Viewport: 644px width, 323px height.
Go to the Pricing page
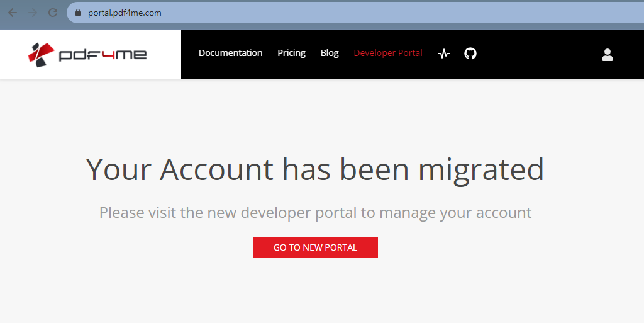pyautogui.click(x=291, y=53)
